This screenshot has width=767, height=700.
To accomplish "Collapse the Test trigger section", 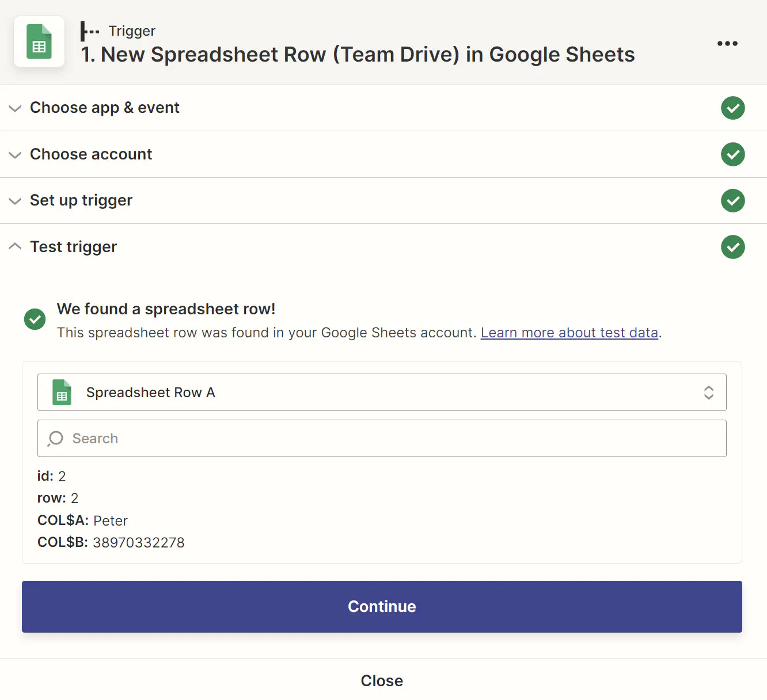I will 383,247.
